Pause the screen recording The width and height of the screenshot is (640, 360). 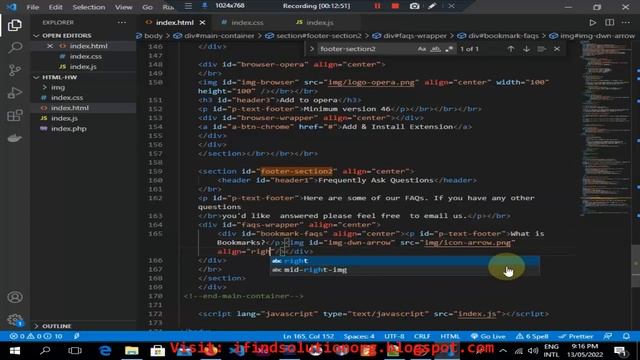pos(377,6)
